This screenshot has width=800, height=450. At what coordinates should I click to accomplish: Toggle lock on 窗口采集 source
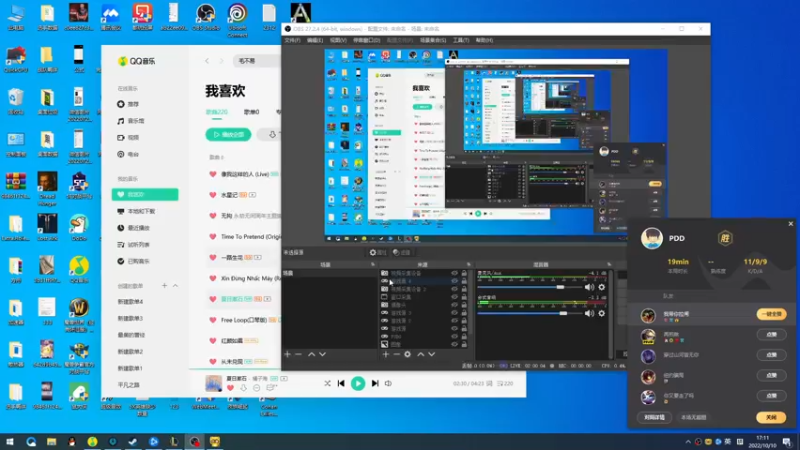click(464, 297)
